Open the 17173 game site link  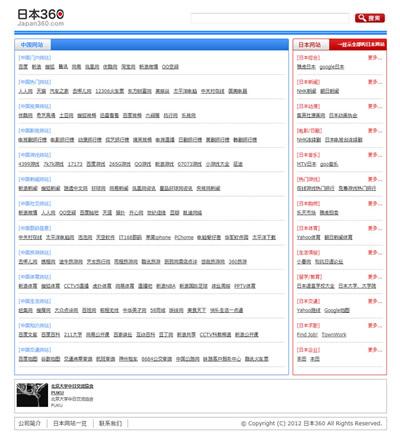[75, 164]
